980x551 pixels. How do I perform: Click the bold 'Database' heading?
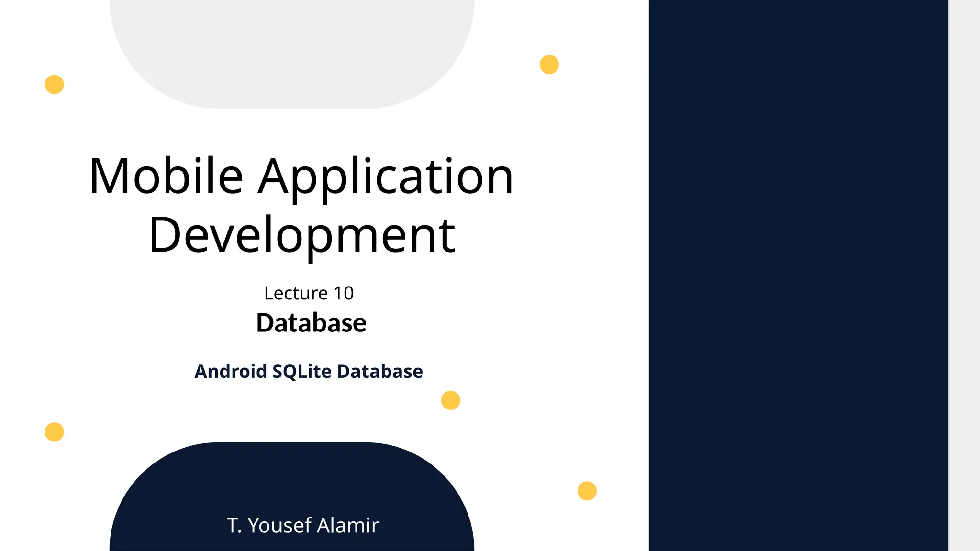point(311,323)
